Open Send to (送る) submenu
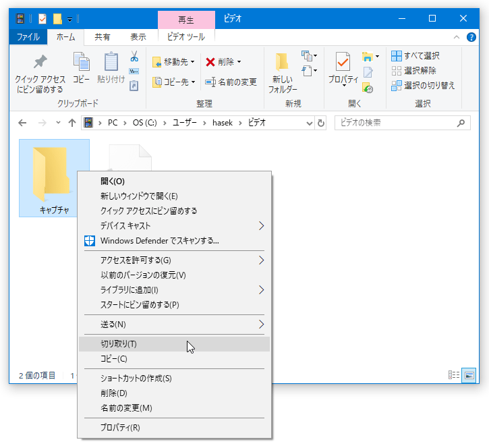This screenshot has height=448, width=489. click(x=174, y=325)
